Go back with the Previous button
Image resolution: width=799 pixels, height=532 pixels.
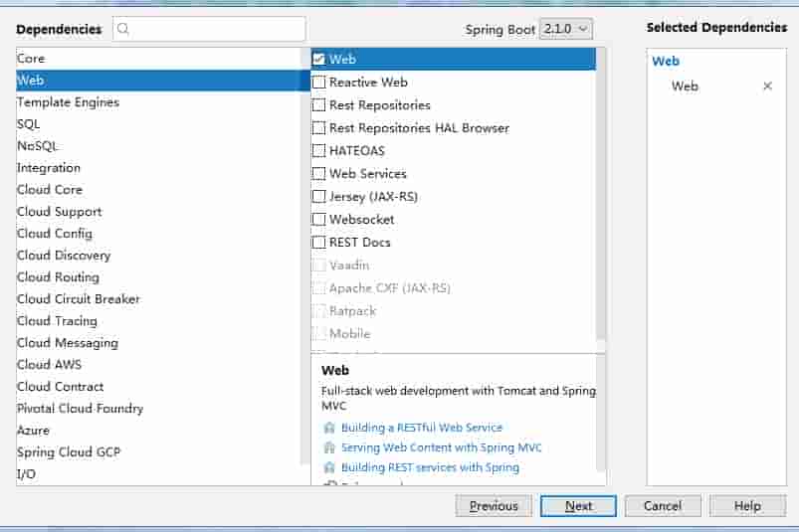[494, 506]
